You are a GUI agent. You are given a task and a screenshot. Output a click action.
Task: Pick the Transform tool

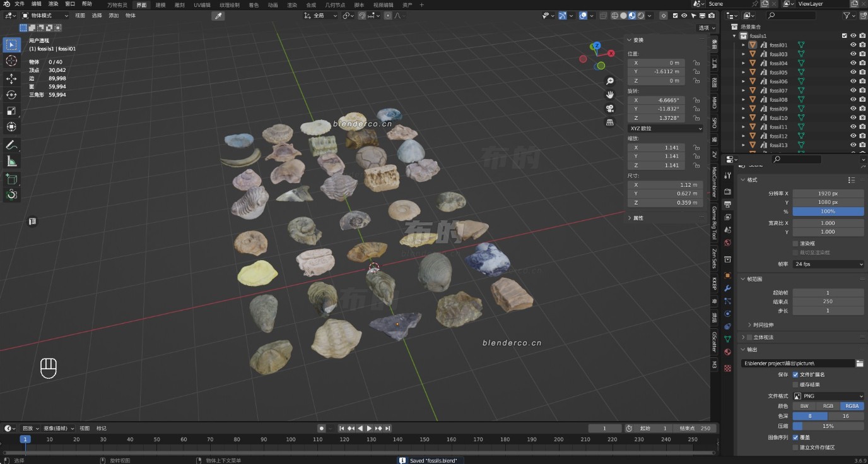(x=11, y=126)
